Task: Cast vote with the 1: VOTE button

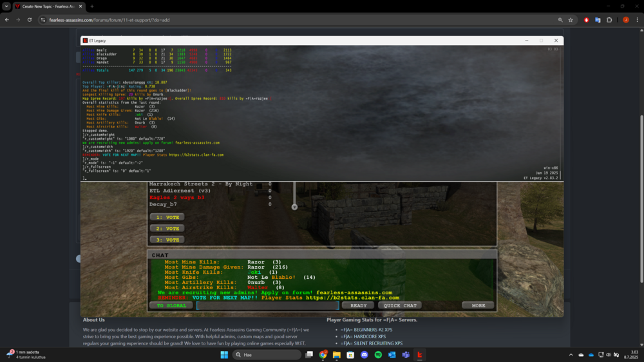Action: point(167,217)
